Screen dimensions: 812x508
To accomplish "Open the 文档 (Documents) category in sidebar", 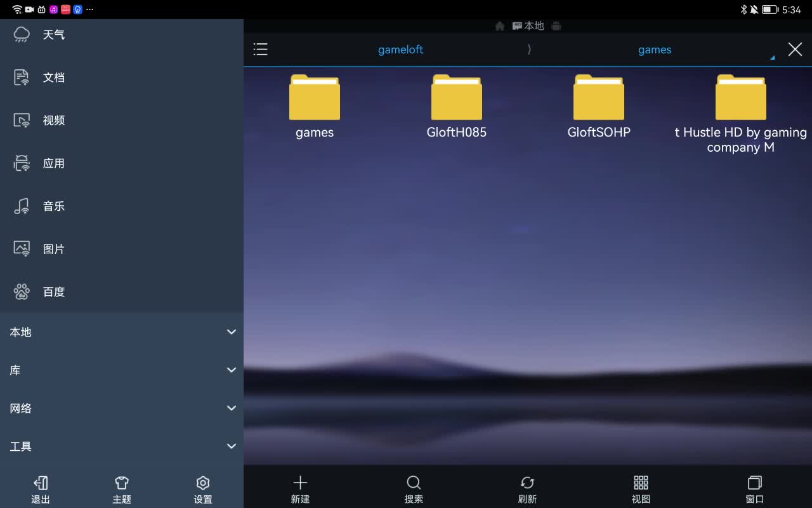I will (53, 77).
